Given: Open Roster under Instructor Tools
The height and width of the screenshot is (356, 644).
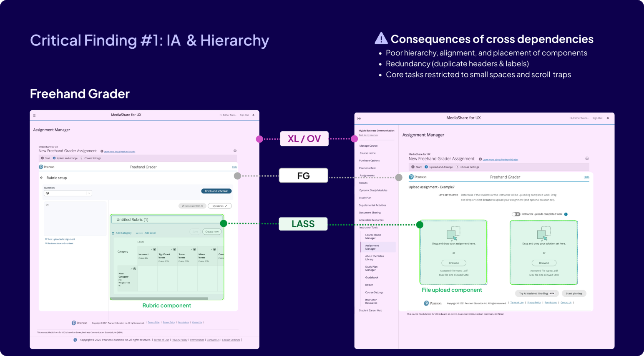Looking at the screenshot, I should 369,285.
